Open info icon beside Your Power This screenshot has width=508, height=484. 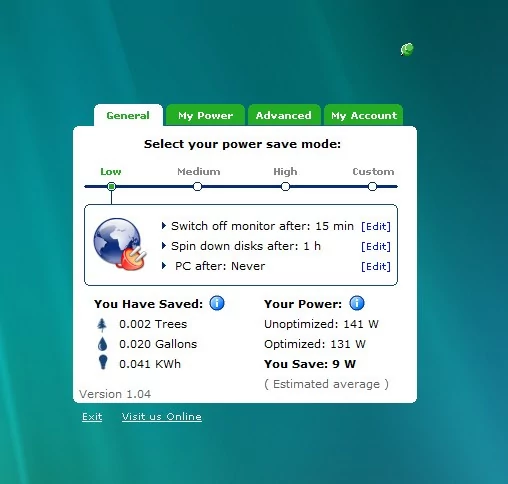coord(357,303)
